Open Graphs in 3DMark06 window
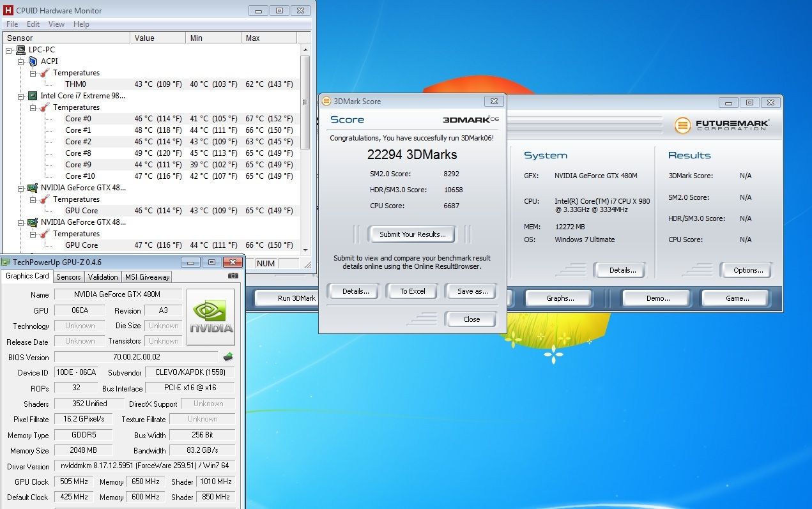The image size is (812, 509). point(560,298)
